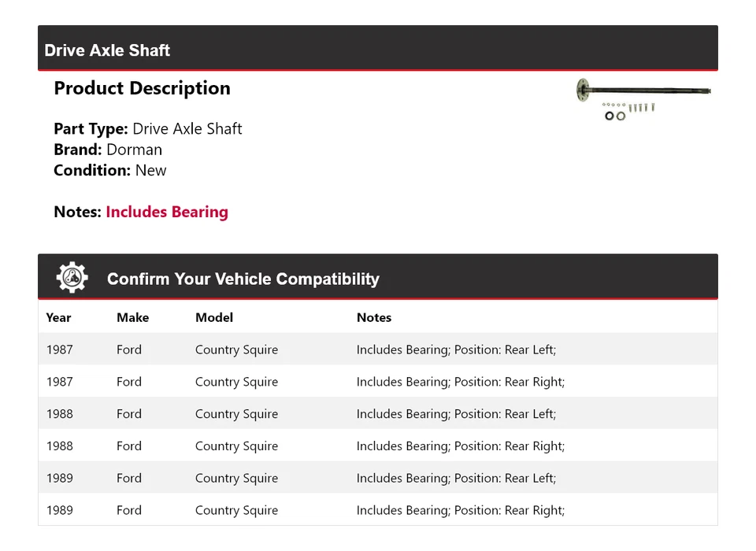Click the Notes column header
Viewport: 756px width, 551px height.
pyautogui.click(x=374, y=317)
